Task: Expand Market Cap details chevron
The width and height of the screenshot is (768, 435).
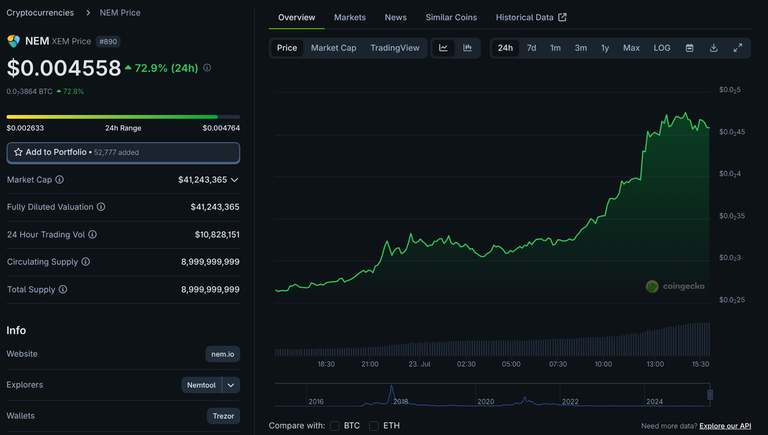Action: click(x=235, y=180)
